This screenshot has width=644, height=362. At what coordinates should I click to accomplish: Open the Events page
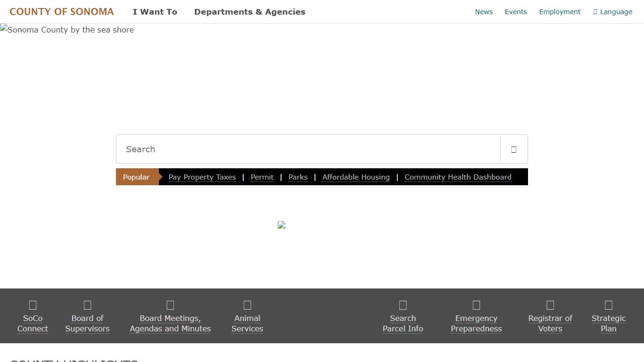[516, 12]
